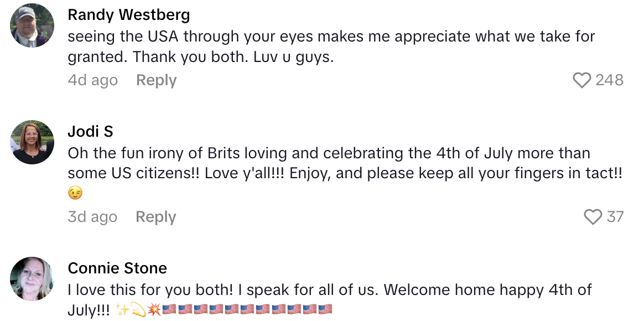Image resolution: width=644 pixels, height=321 pixels.
Task: Click the 37 likes count
Action: tap(615, 217)
